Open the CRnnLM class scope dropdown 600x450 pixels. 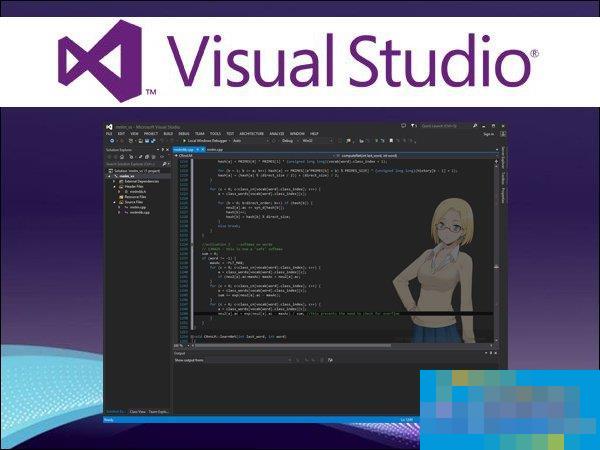[253, 156]
